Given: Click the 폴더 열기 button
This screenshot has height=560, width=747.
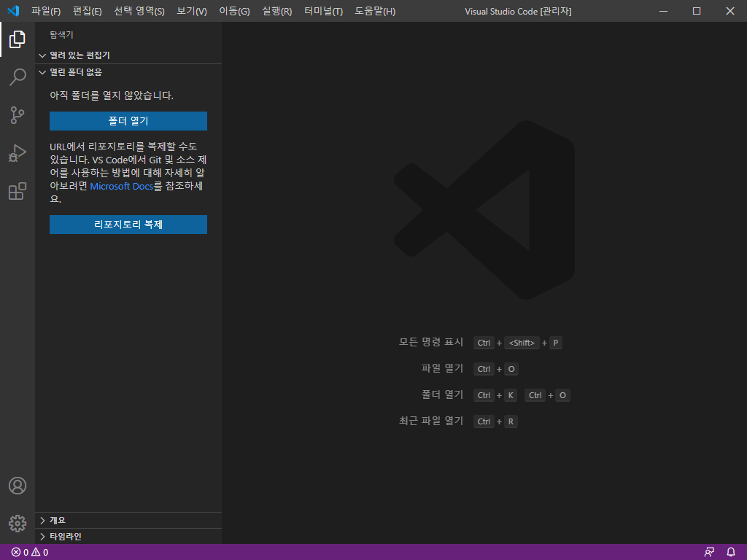Looking at the screenshot, I should [128, 121].
